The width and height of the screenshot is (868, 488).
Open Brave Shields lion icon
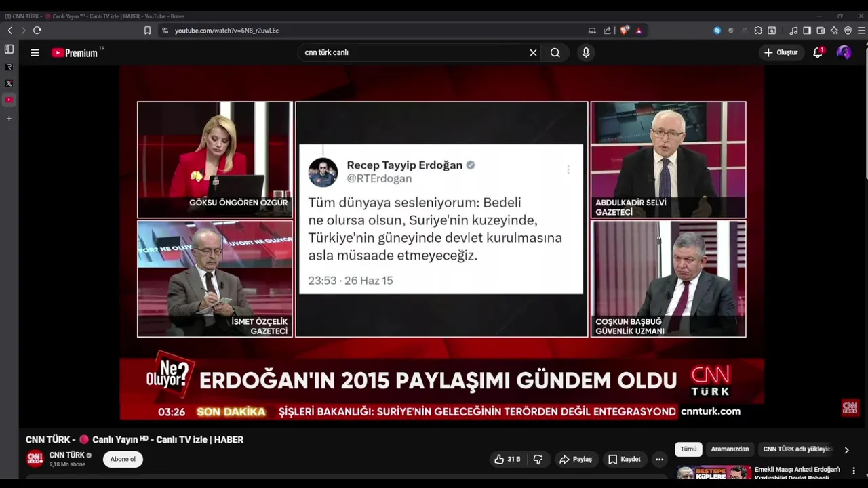click(x=625, y=30)
